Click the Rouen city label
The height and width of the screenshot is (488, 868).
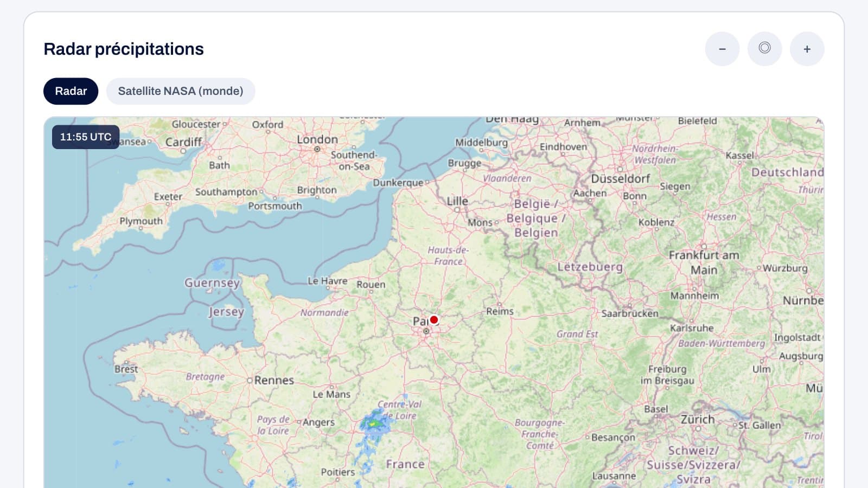coord(371,284)
